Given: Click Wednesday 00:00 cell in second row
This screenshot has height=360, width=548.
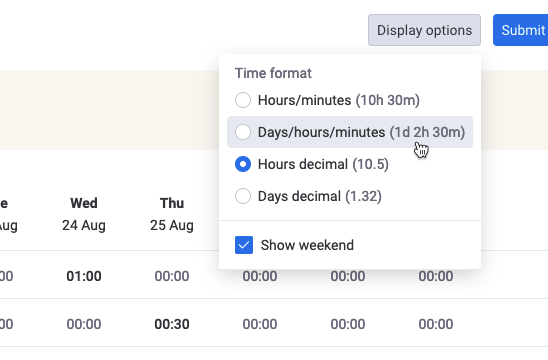Looking at the screenshot, I should click(84, 324).
